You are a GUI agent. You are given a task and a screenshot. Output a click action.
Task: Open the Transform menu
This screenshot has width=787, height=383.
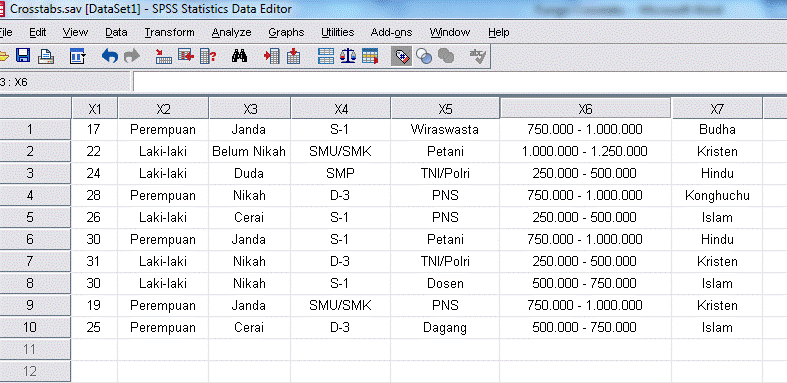point(169,33)
